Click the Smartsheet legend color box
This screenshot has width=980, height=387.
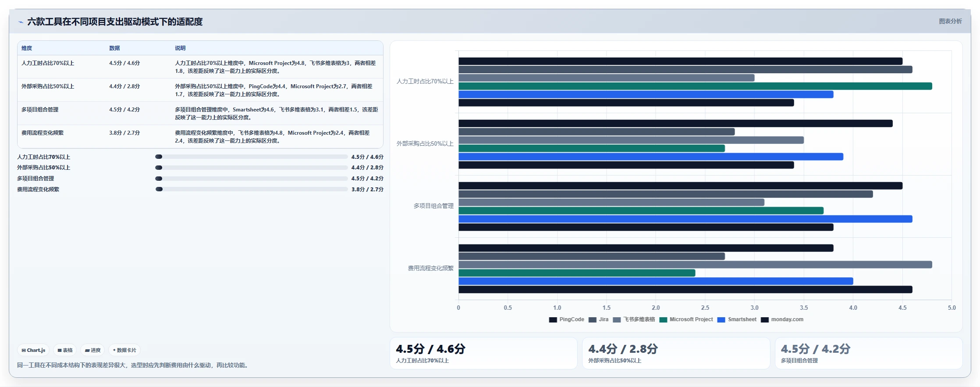(721, 319)
